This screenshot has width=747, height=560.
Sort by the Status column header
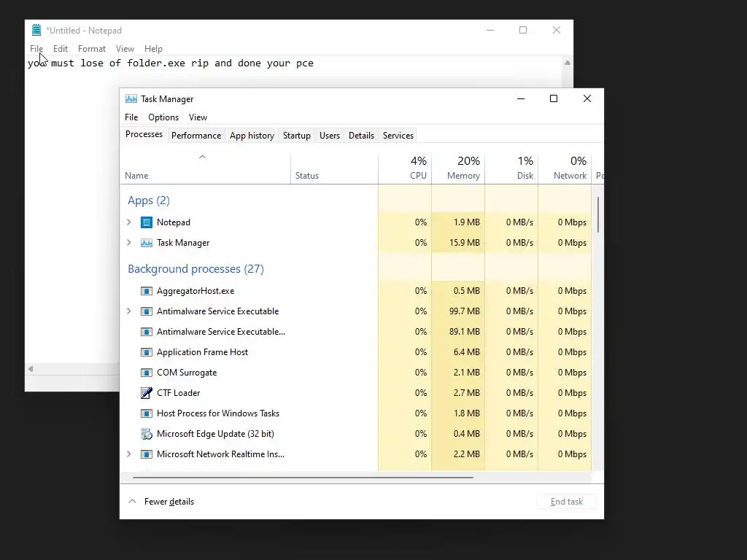pyautogui.click(x=334, y=168)
